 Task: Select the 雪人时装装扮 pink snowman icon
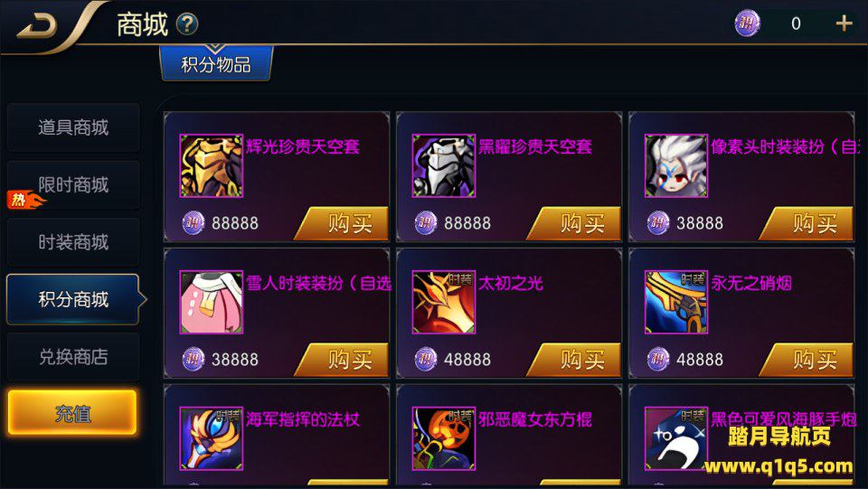point(212,302)
